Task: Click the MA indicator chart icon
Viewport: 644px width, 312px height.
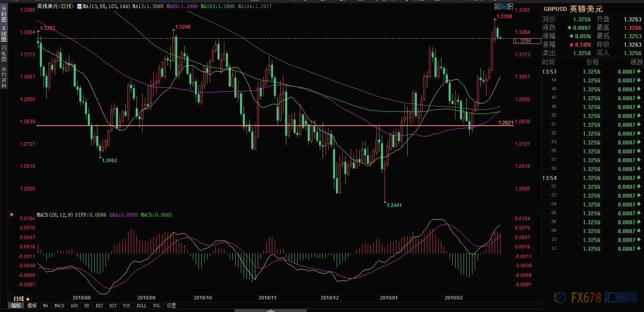Action: coord(79,6)
